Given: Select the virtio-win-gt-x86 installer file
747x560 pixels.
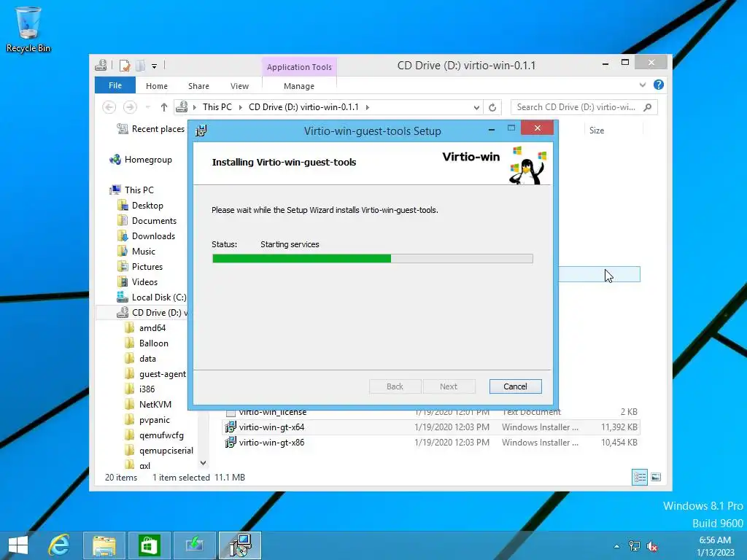Looking at the screenshot, I should pyautogui.click(x=432, y=443).
